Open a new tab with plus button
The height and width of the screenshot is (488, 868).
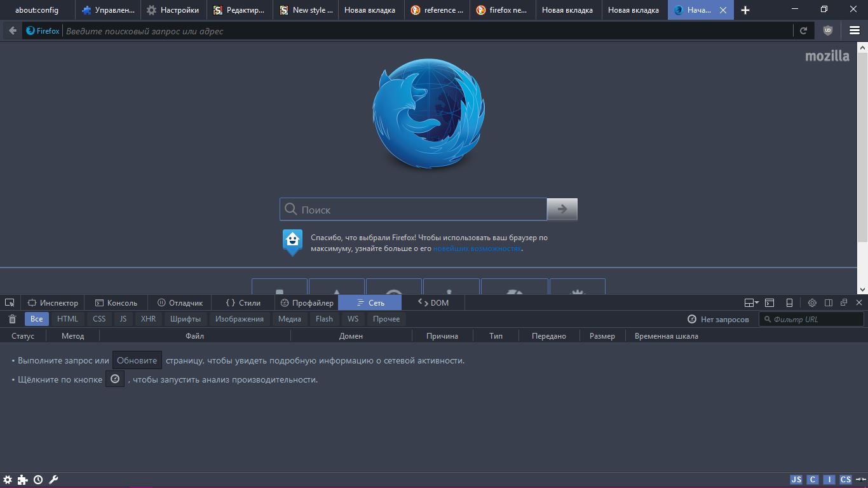tap(745, 10)
